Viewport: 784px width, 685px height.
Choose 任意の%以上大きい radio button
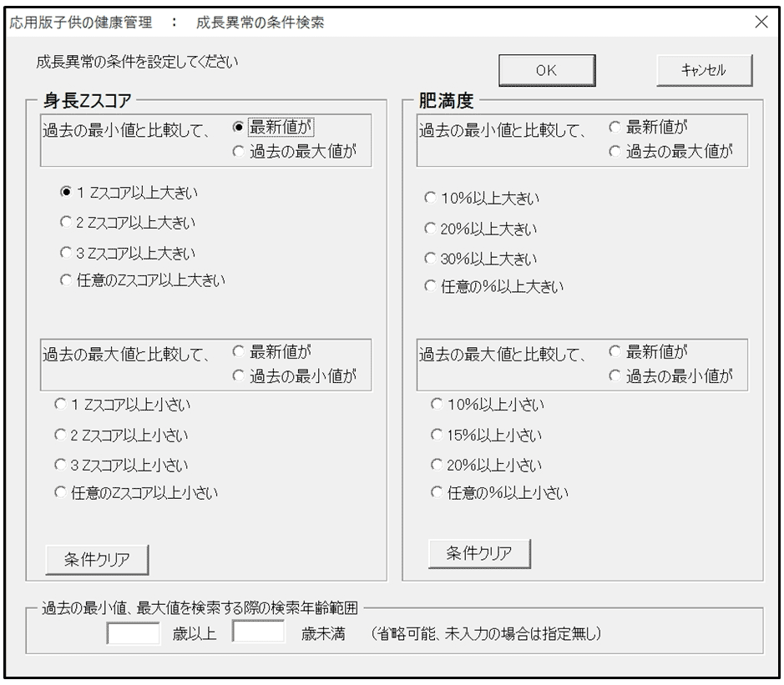(430, 287)
